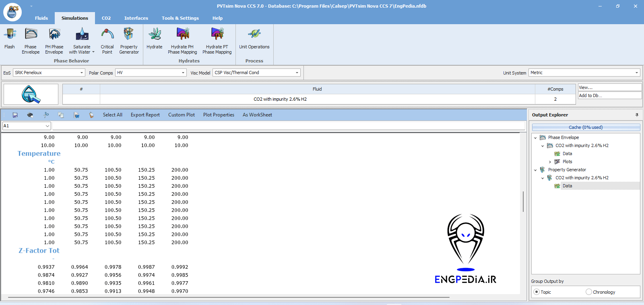Click the Fluid column header
The image size is (644, 305).
tap(317, 89)
